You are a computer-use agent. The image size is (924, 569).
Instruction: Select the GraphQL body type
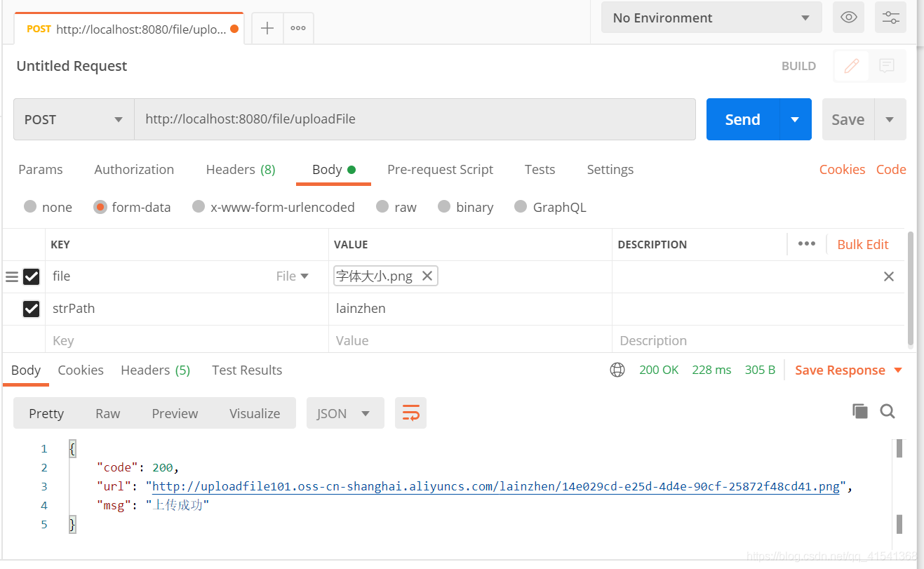[521, 207]
